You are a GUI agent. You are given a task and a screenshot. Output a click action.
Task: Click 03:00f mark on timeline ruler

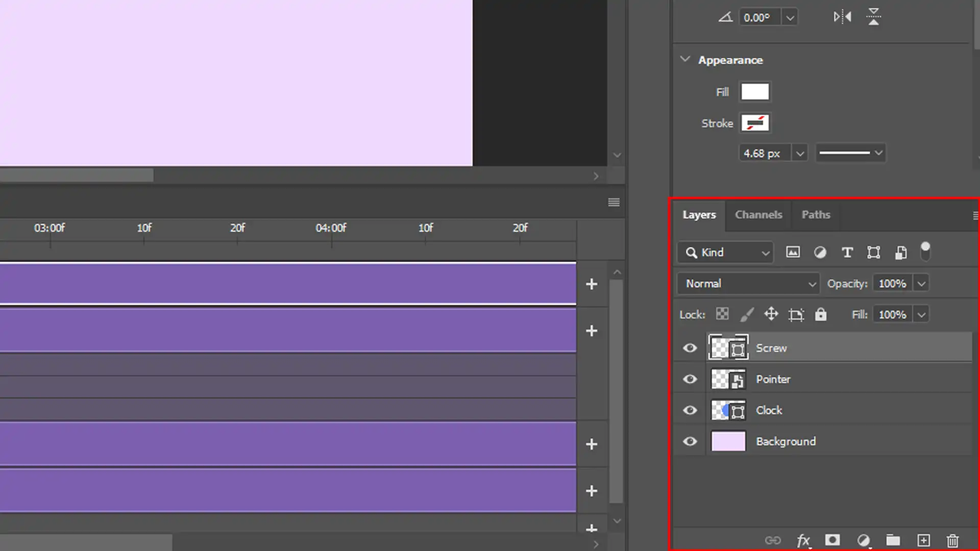[x=50, y=229]
